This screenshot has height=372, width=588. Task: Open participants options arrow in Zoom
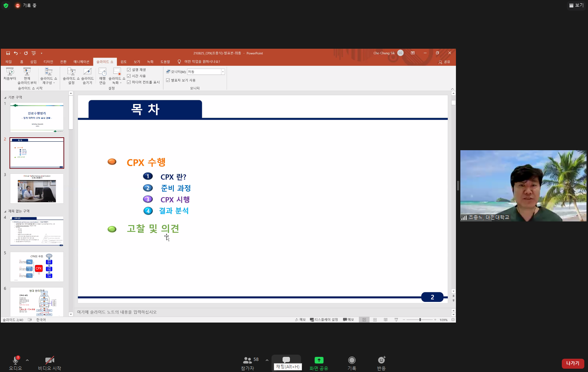click(267, 360)
